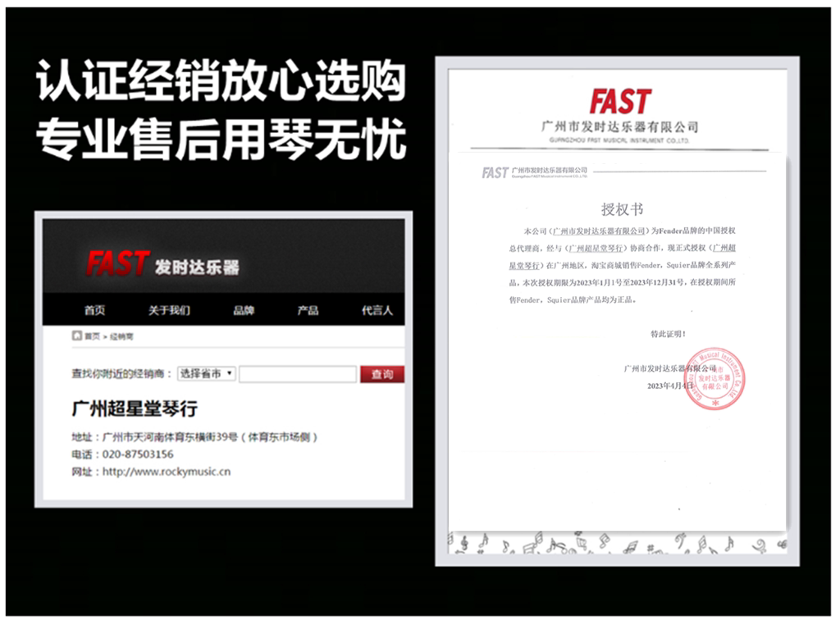Viewport: 840px width, 630px height.
Task: Click the small grey FAST letterhead logo
Action: (x=495, y=172)
